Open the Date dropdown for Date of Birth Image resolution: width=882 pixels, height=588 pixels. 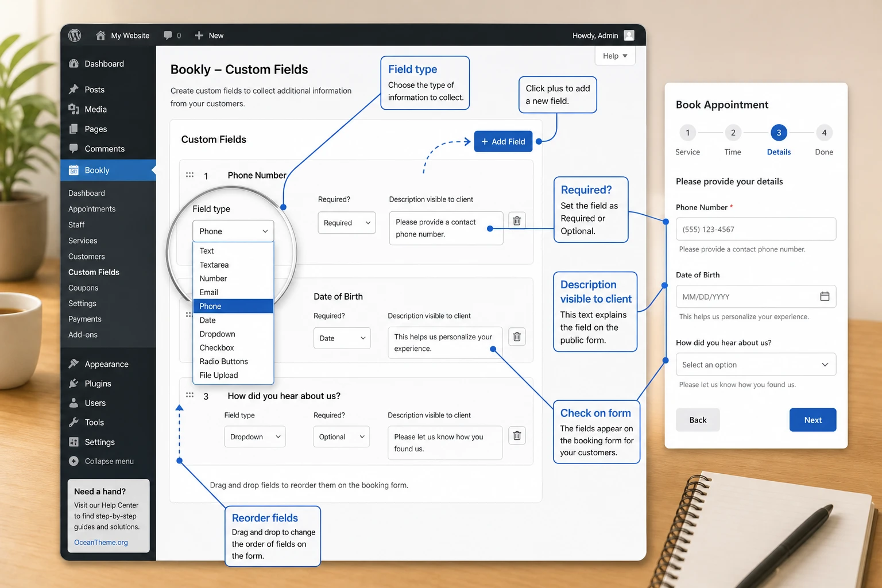(342, 338)
